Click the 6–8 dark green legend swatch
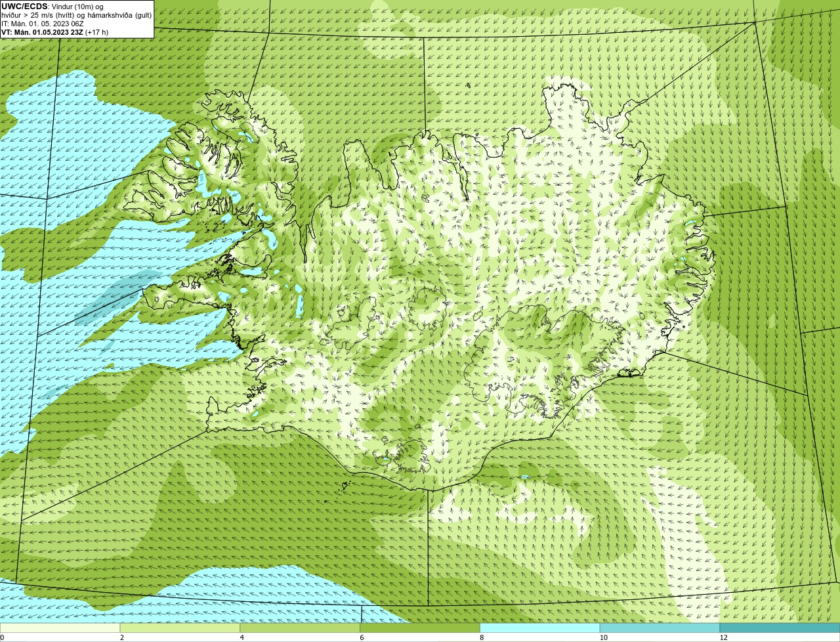The height and width of the screenshot is (642, 840). pyautogui.click(x=420, y=628)
